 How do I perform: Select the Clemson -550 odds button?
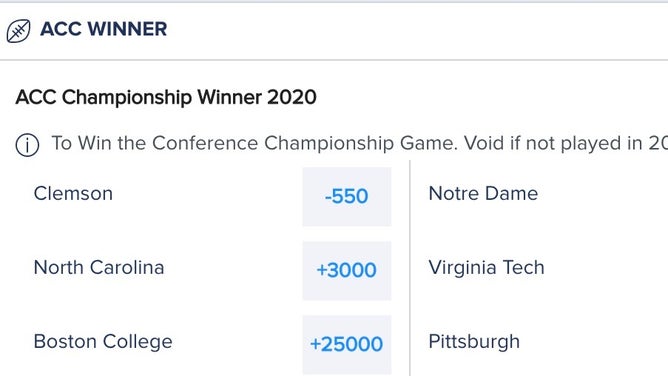pyautogui.click(x=347, y=196)
